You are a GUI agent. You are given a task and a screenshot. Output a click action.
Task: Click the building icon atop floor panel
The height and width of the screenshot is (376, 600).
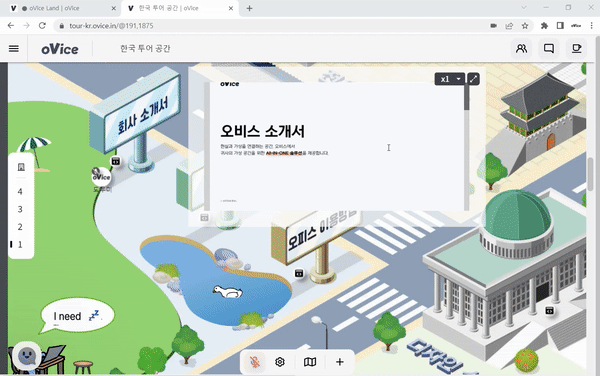(x=21, y=167)
